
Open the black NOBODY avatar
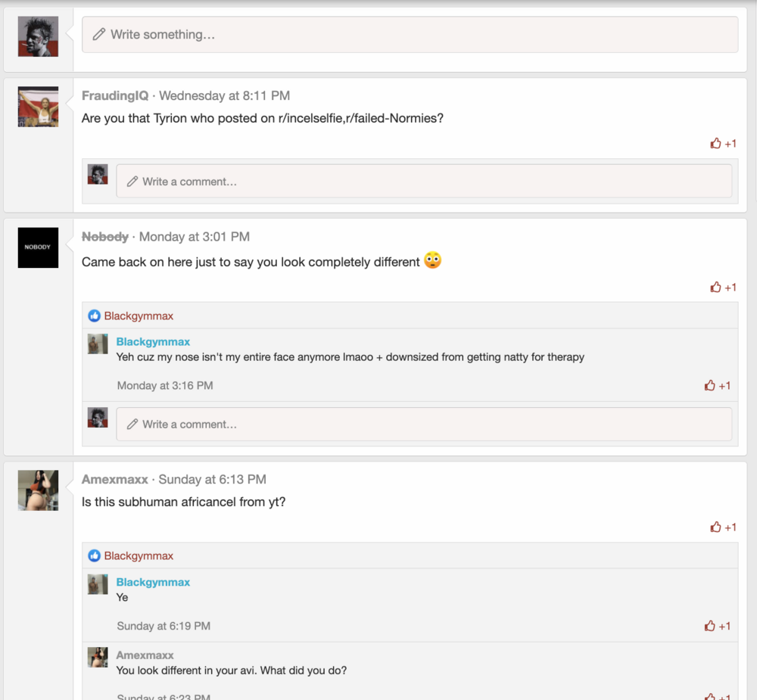point(38,247)
